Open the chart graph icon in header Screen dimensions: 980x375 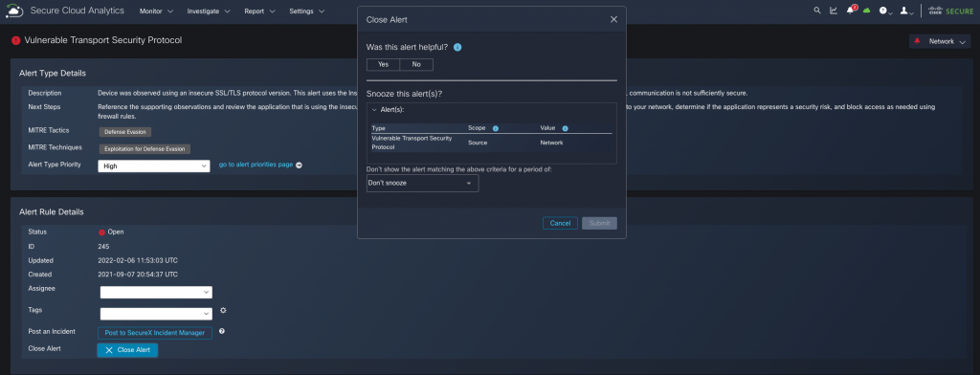tap(834, 11)
